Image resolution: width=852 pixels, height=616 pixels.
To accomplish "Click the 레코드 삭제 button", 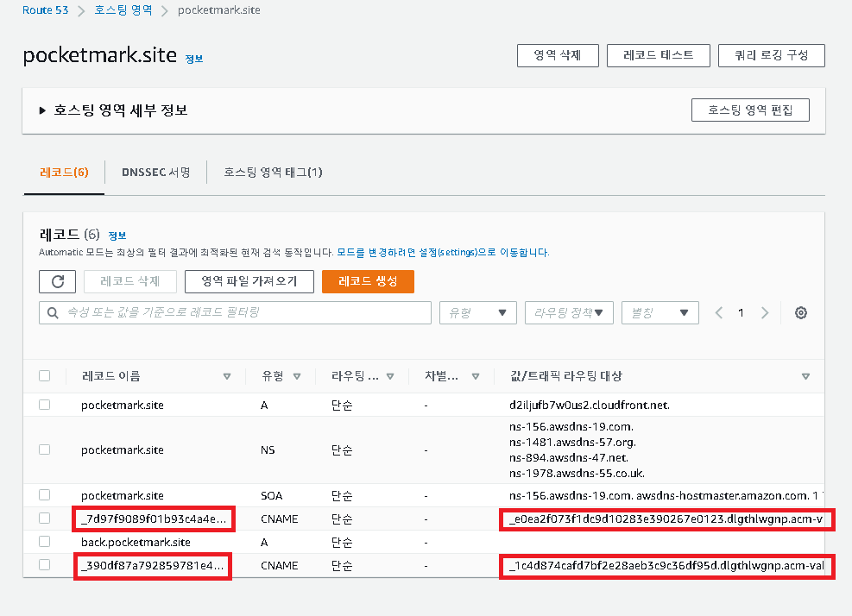I will point(130,281).
